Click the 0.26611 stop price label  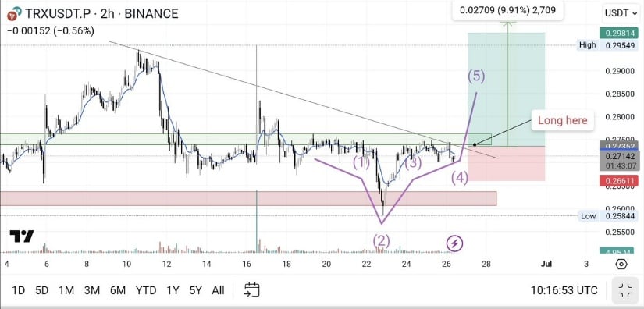click(x=619, y=180)
